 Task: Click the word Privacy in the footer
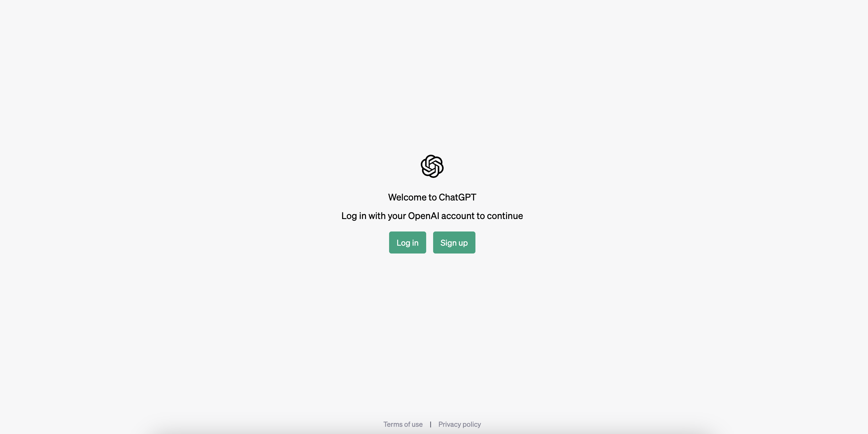450,424
